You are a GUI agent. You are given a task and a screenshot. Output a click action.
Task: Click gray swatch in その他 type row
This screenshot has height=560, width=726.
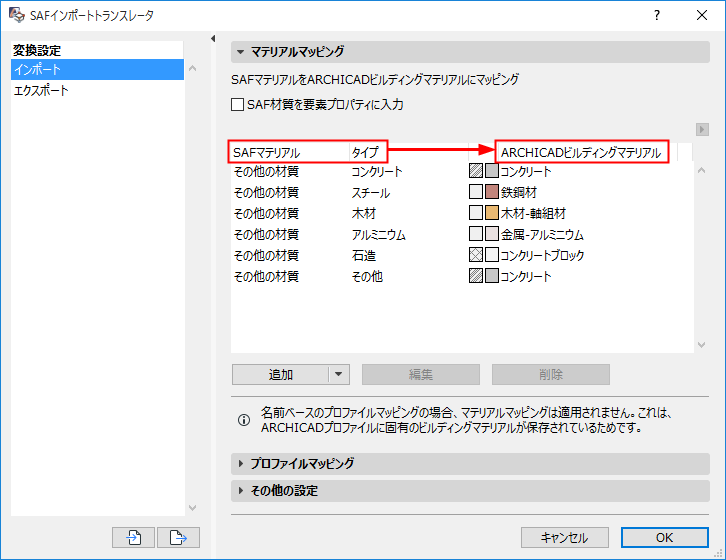[x=492, y=276]
